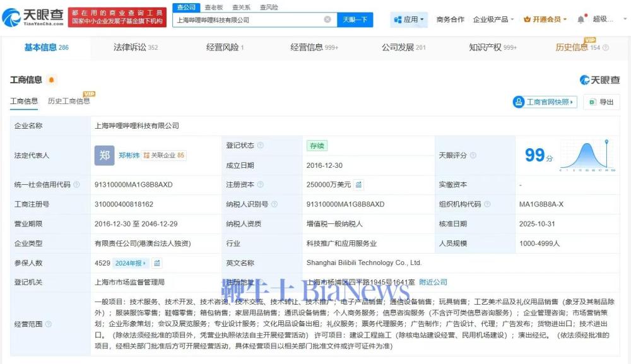The width and height of the screenshot is (631, 364).
Task: Click the chart icon beside 250000万美元
Action: [359, 185]
